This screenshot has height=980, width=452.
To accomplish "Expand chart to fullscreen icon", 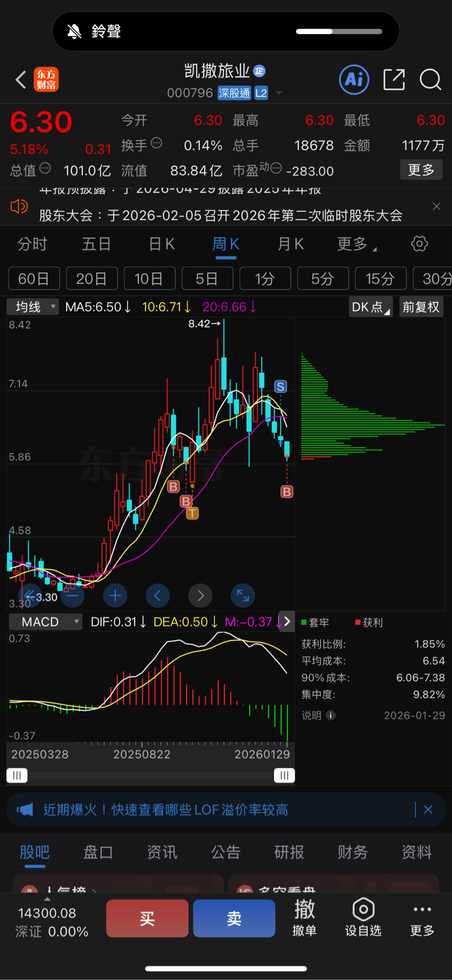I will pyautogui.click(x=242, y=596).
